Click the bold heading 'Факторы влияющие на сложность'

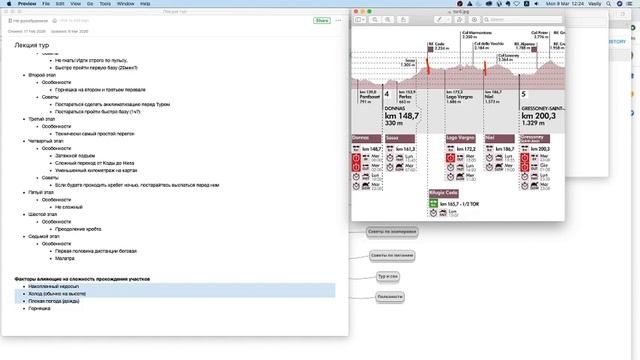pos(82,279)
